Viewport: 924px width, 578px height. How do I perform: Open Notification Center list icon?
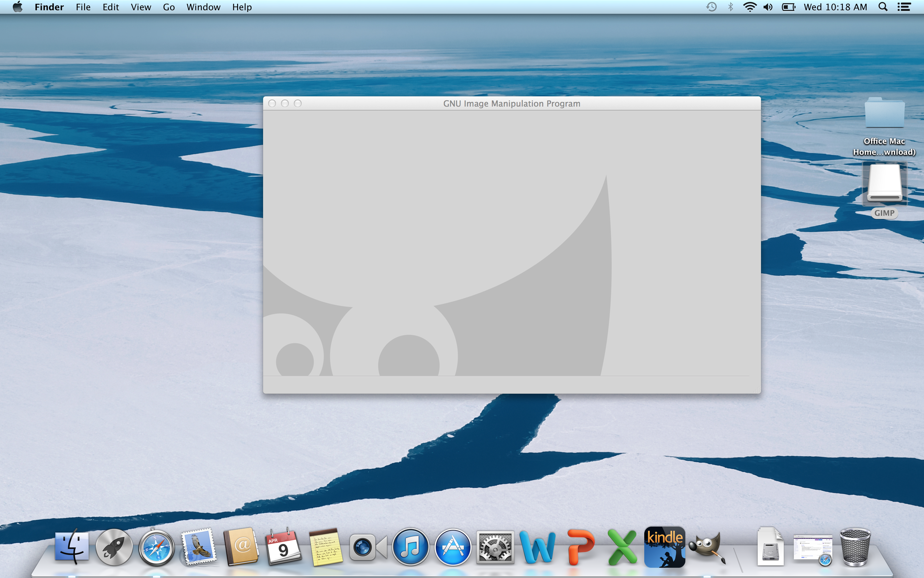904,7
